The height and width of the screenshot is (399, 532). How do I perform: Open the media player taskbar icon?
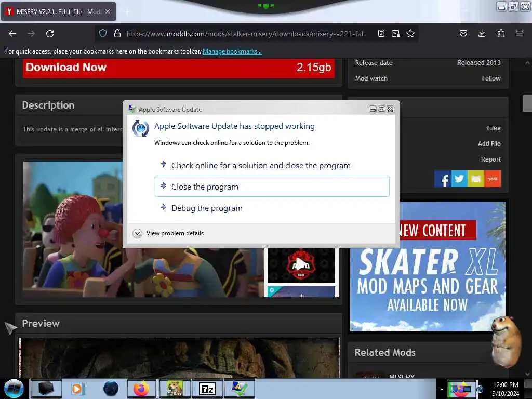(x=77, y=389)
